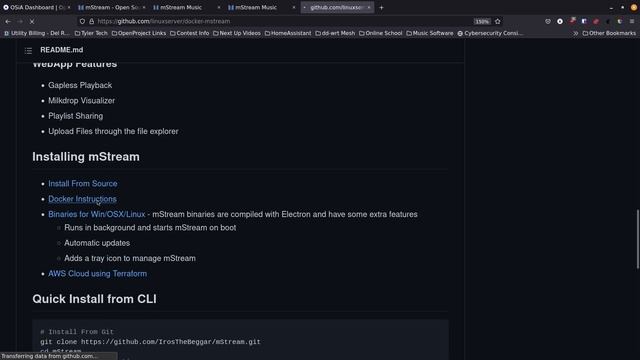Open the Tyler Tech bookmarks folder
Image resolution: width=640 pixels, height=360 pixels.
pos(91,33)
